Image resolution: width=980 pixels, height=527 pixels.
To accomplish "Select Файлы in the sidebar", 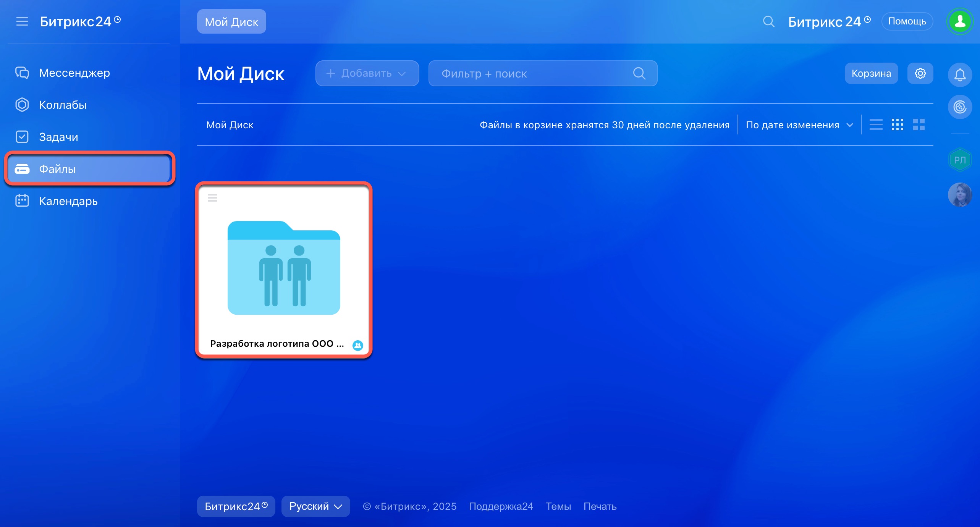I will coord(88,169).
